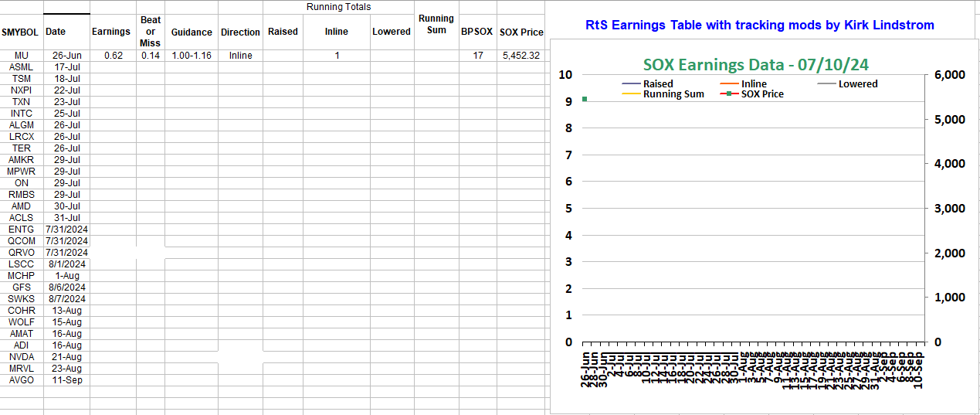Click the NVDA ticker cell
The height and width of the screenshot is (415, 980).
click(22, 357)
